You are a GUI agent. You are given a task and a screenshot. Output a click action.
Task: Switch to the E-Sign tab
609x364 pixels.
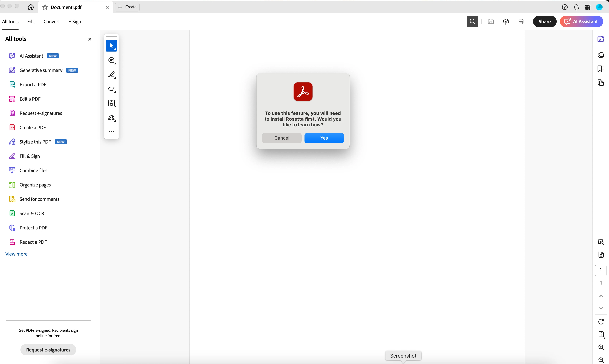(75, 22)
